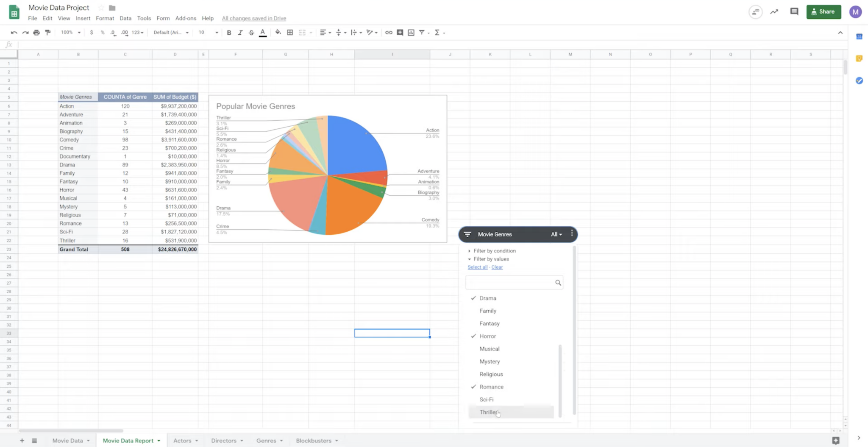Toggle bold formatting

click(229, 32)
